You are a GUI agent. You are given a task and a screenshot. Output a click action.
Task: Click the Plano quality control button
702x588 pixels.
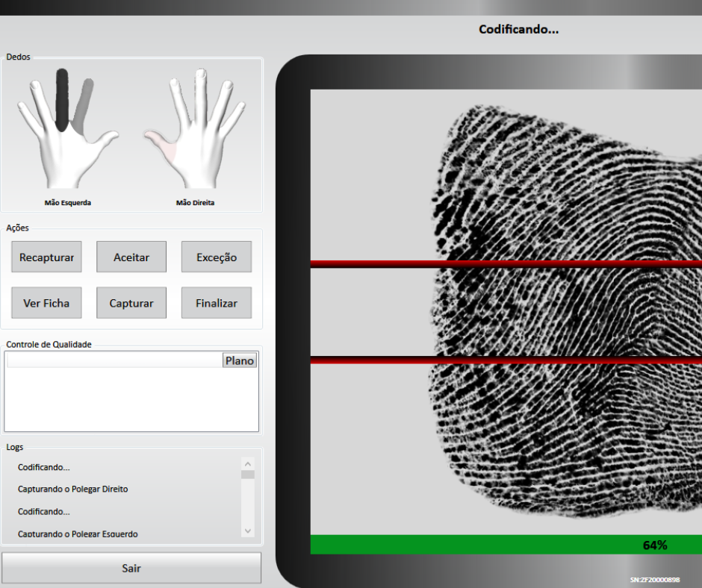pyautogui.click(x=240, y=360)
